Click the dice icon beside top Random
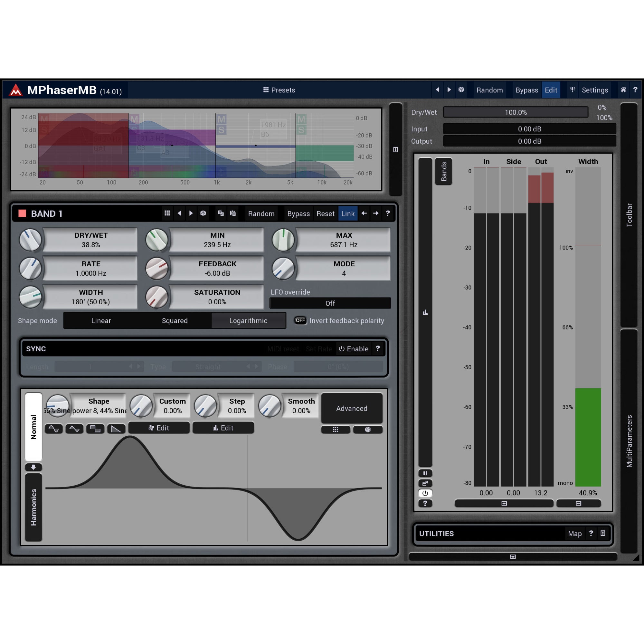The height and width of the screenshot is (644, 644). 461,90
